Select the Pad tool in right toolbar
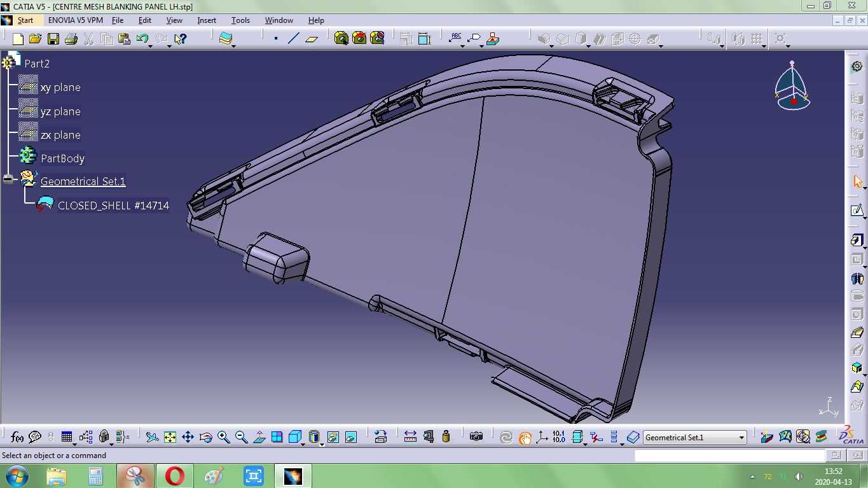Image resolution: width=868 pixels, height=488 pixels. (857, 240)
